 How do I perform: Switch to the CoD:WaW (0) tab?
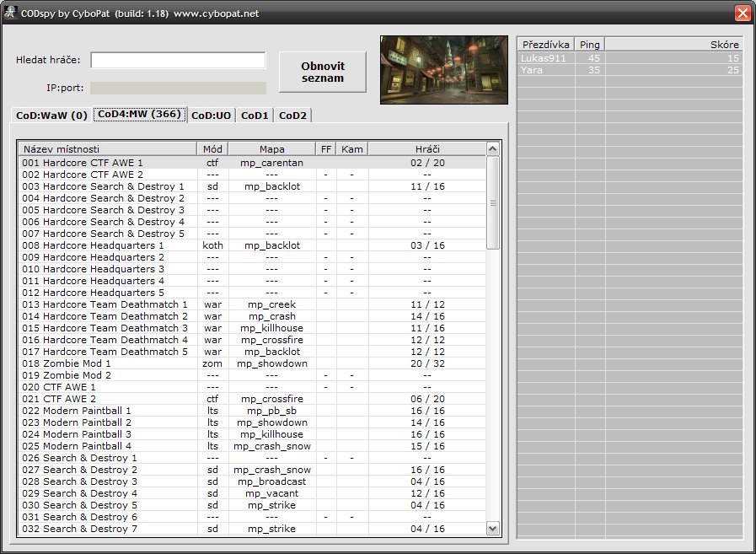(x=51, y=116)
